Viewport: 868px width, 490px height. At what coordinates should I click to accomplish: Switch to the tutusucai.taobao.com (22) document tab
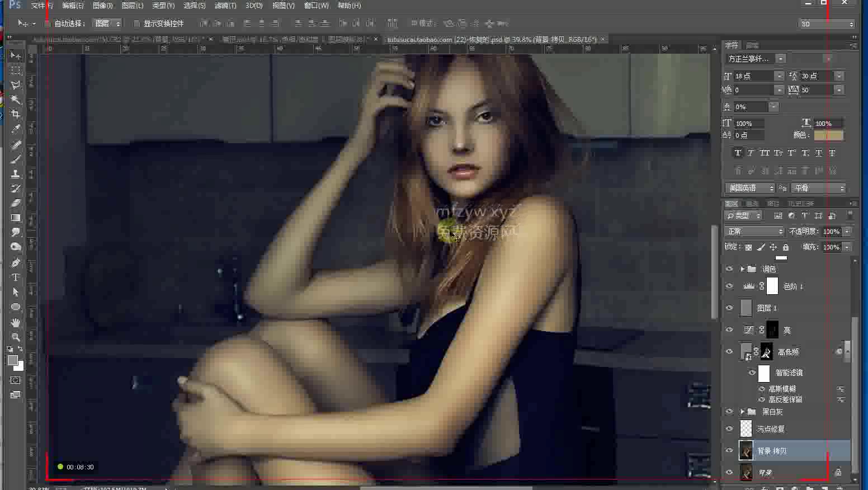(x=492, y=39)
